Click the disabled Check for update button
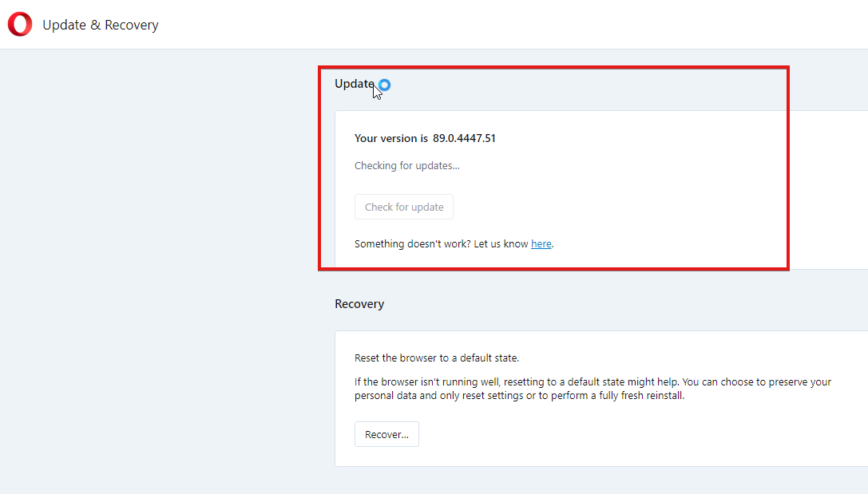The width and height of the screenshot is (868, 494). tap(404, 207)
